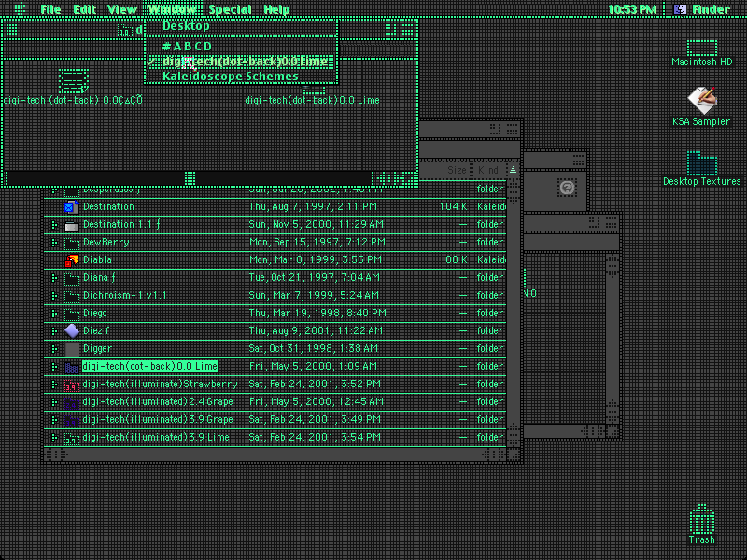
Task: Open the Help menu
Action: click(276, 9)
